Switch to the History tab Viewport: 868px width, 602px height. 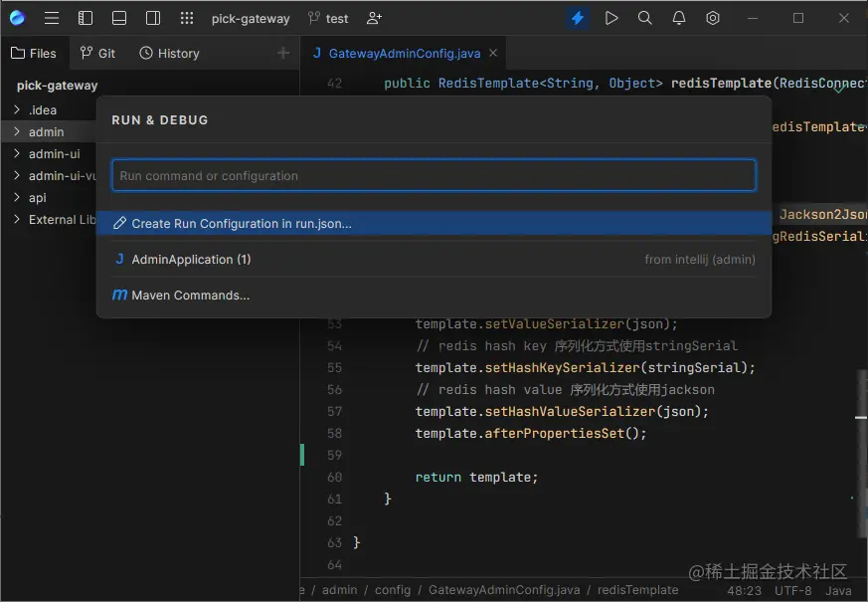click(x=169, y=53)
